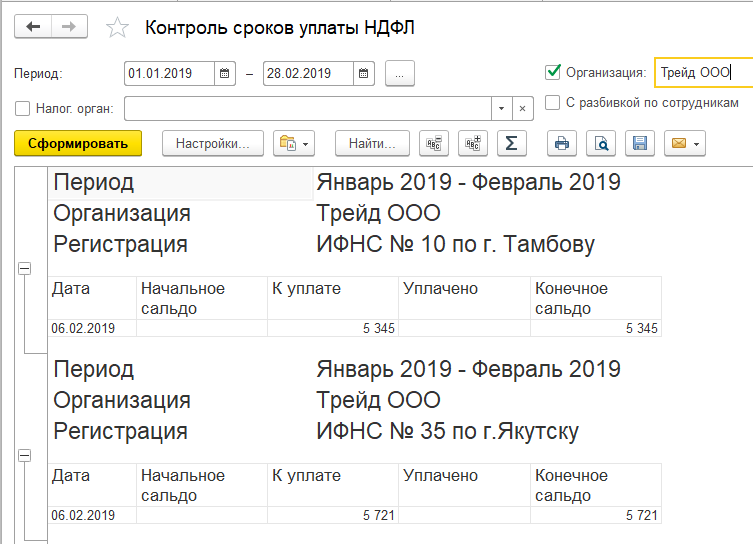The image size is (753, 544).
Task: Enable the Налог. орган checkbox
Action: [x=23, y=108]
